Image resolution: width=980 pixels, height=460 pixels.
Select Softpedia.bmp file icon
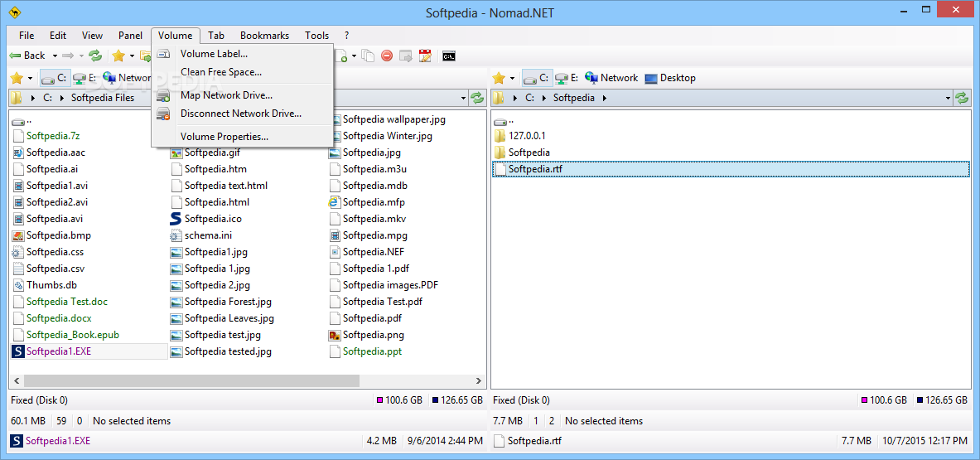tap(18, 235)
